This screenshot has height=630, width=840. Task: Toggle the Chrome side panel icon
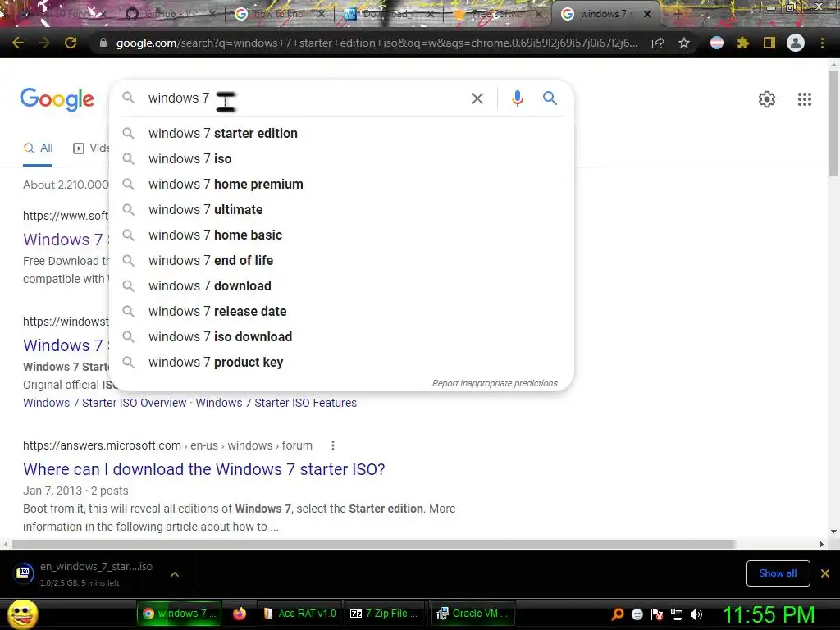[x=769, y=43]
